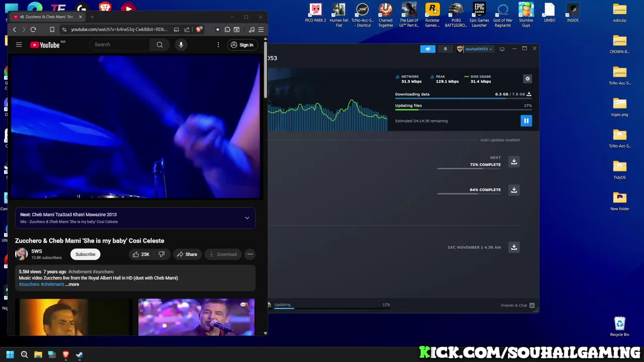644x362 pixels.
Task: Click the Steam announcements megaphone button
Action: [428, 49]
